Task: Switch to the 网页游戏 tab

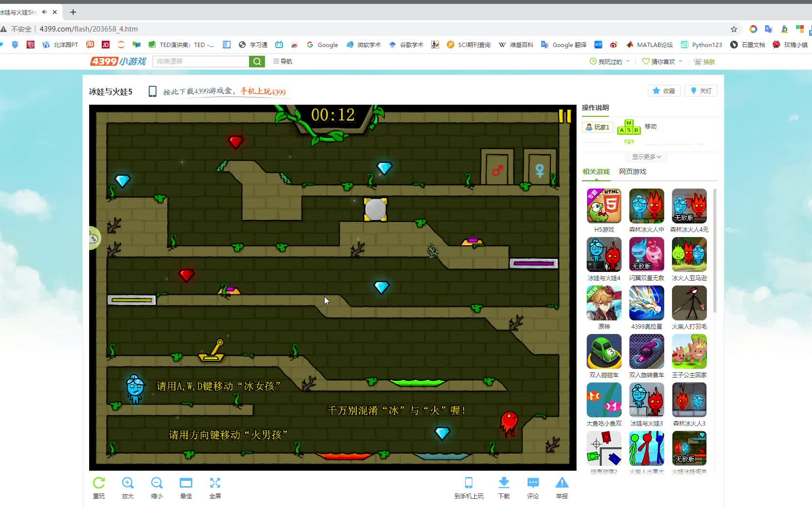Action: pos(633,172)
